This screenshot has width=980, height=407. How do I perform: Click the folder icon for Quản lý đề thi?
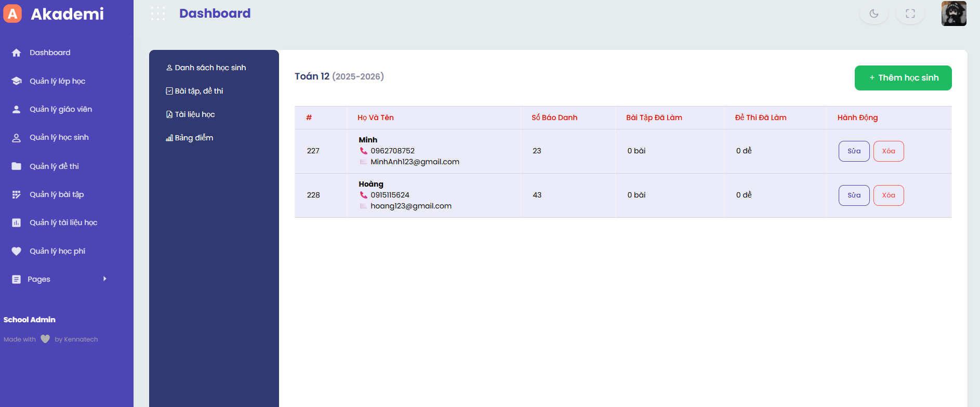pos(17,166)
